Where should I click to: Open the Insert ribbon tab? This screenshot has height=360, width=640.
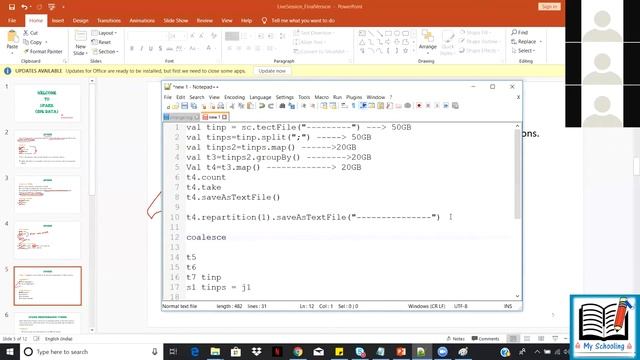point(58,20)
